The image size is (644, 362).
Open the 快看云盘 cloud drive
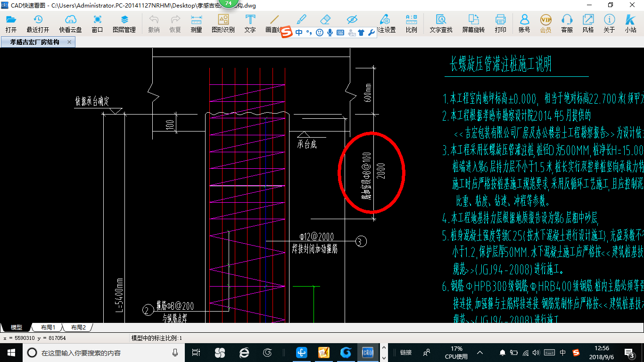click(x=70, y=23)
